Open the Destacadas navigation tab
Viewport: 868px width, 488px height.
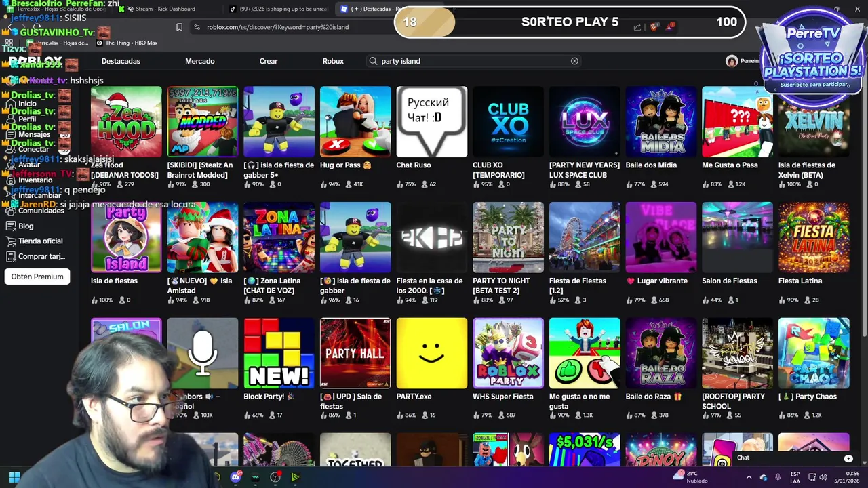tap(121, 61)
